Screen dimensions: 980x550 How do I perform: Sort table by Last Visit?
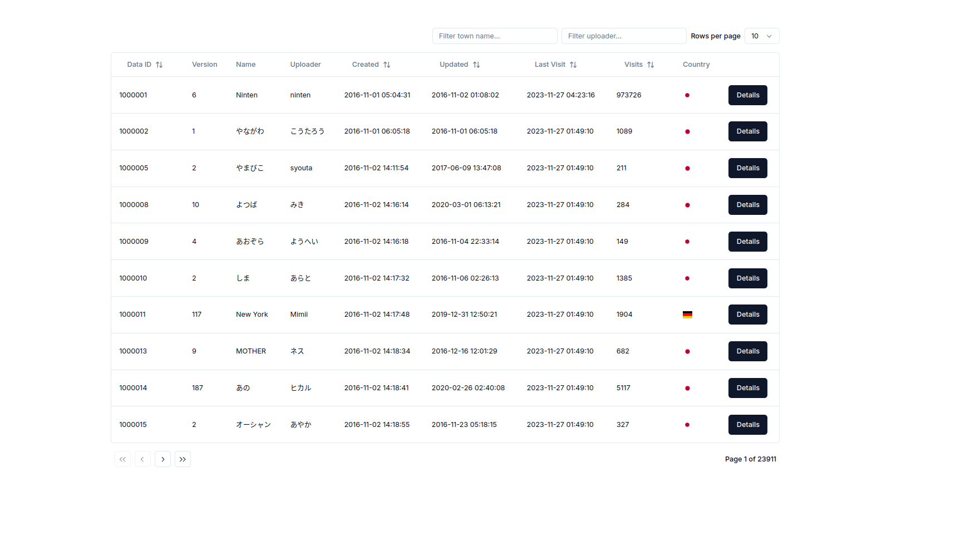pos(555,65)
